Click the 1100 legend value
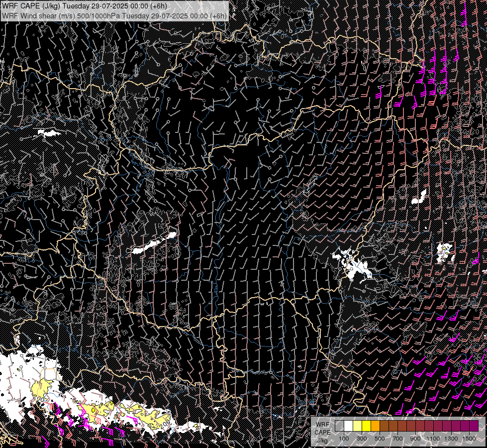The width and height of the screenshot is (487, 448). [x=433, y=439]
